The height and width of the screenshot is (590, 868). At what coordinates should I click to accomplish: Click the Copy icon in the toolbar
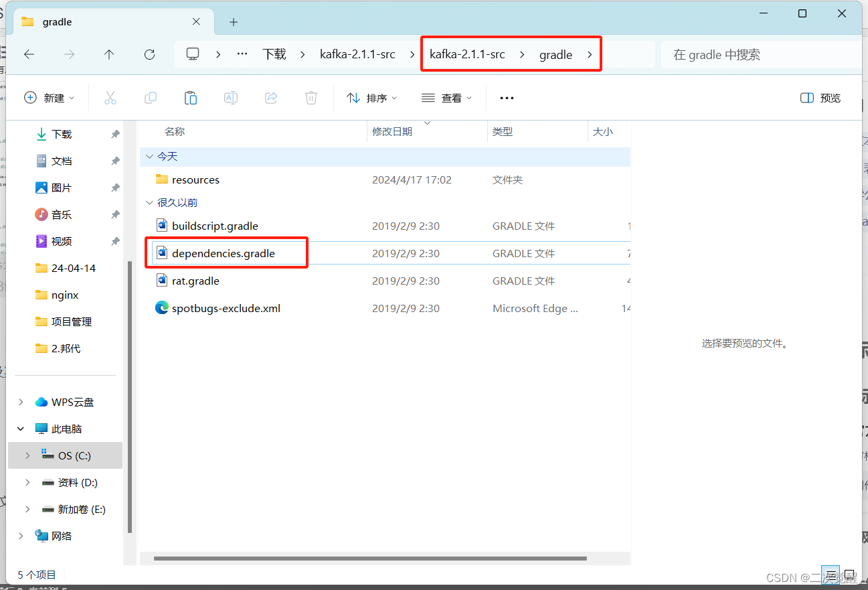click(151, 98)
